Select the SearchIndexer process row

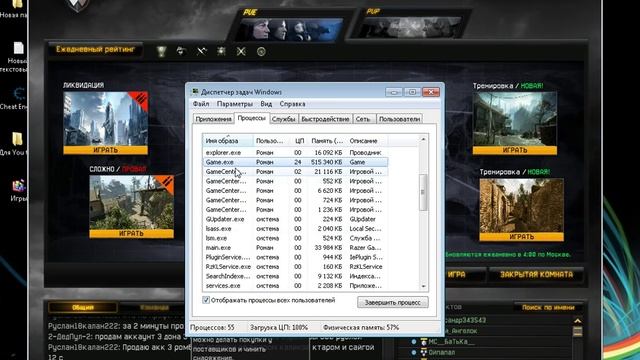pyautogui.click(x=295, y=276)
